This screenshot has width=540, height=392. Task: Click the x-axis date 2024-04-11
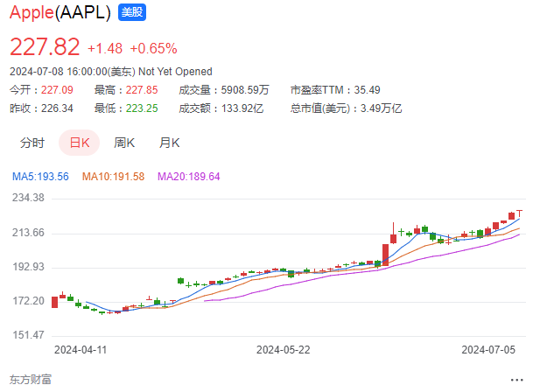coord(81,350)
